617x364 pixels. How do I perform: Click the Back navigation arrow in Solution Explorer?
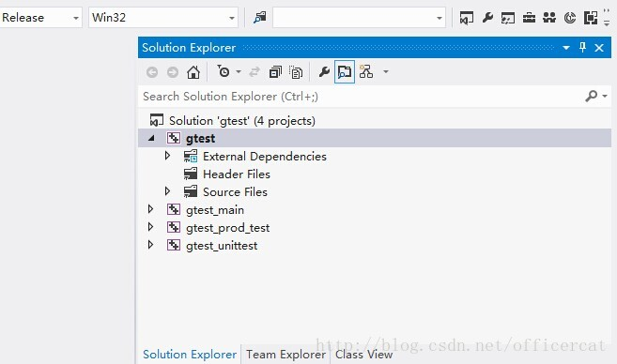coord(152,72)
